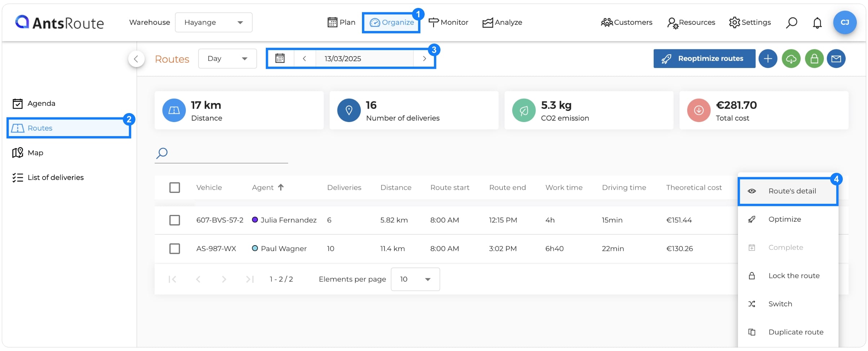This screenshot has width=868, height=351.
Task: Go to previous day arrow
Action: [x=304, y=58]
